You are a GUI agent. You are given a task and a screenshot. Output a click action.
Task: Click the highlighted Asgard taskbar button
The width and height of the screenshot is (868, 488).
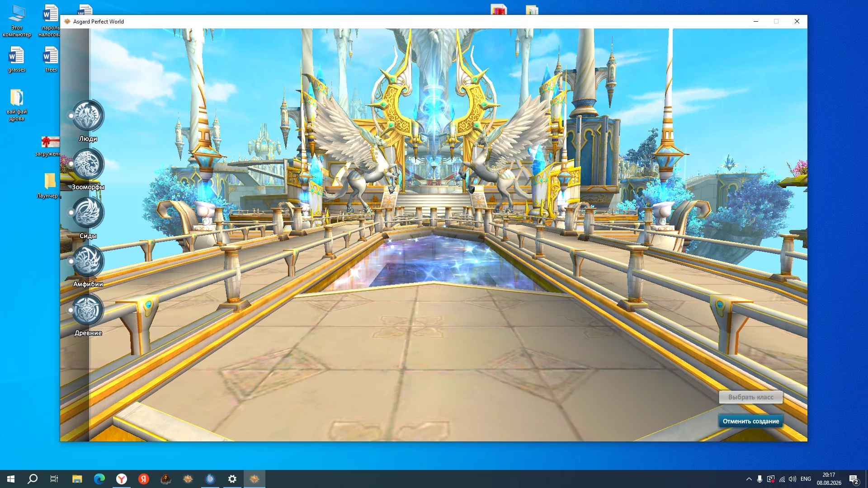pos(255,479)
